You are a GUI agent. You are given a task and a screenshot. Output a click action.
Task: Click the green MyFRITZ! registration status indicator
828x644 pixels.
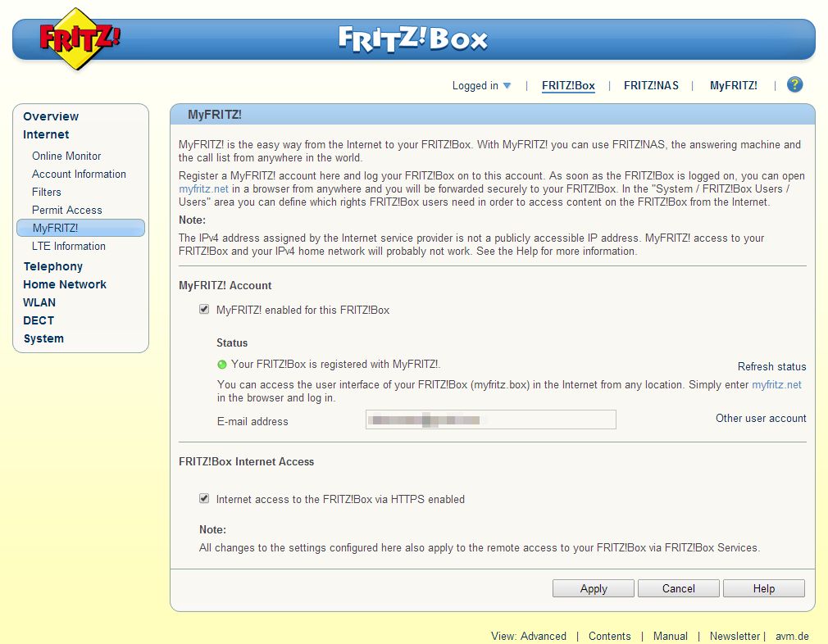click(x=222, y=365)
